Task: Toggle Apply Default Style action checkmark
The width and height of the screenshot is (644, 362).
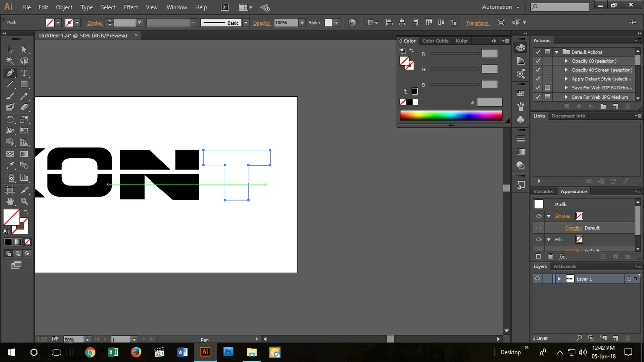Action: click(538, 79)
